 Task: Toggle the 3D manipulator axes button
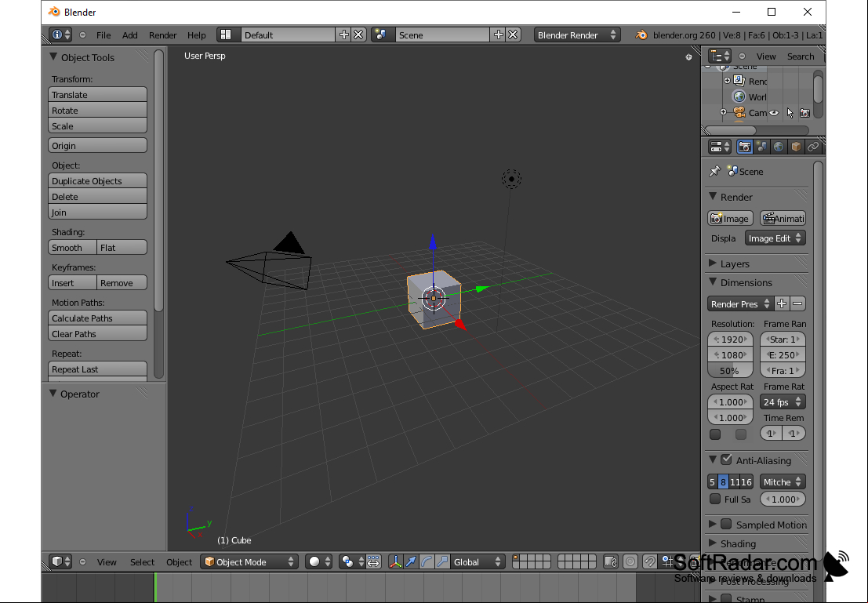pyautogui.click(x=395, y=561)
